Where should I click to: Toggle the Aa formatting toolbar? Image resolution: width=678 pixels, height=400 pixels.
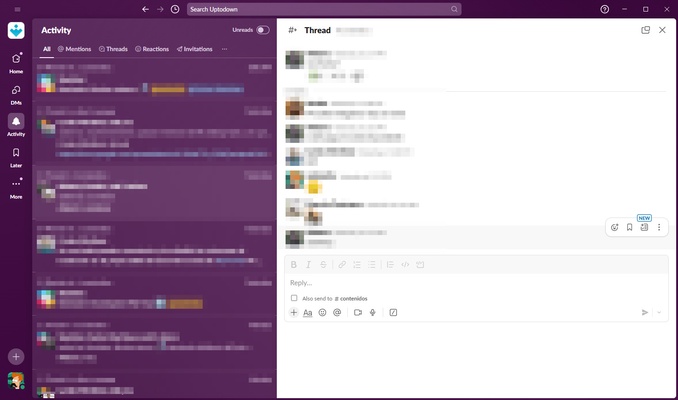click(307, 312)
